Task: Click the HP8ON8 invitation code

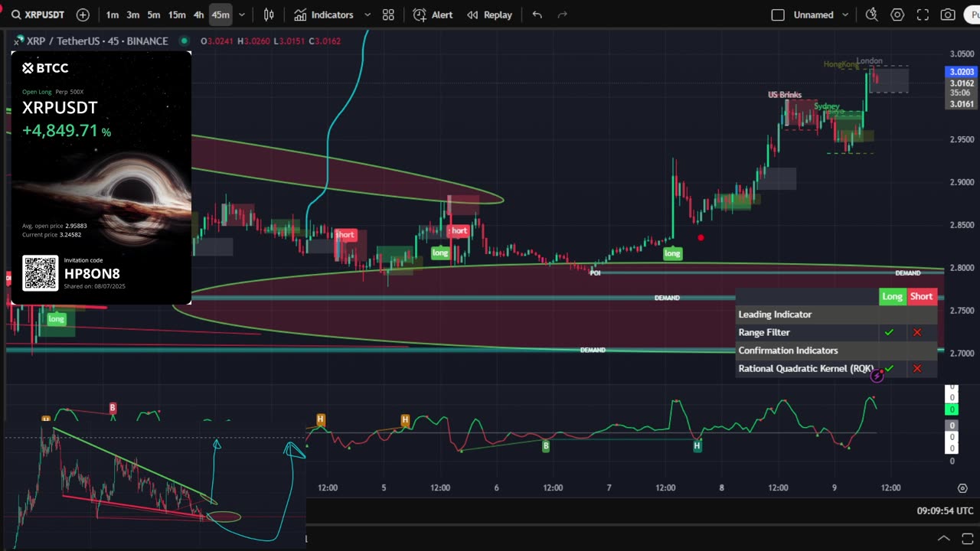Action: [x=92, y=274]
